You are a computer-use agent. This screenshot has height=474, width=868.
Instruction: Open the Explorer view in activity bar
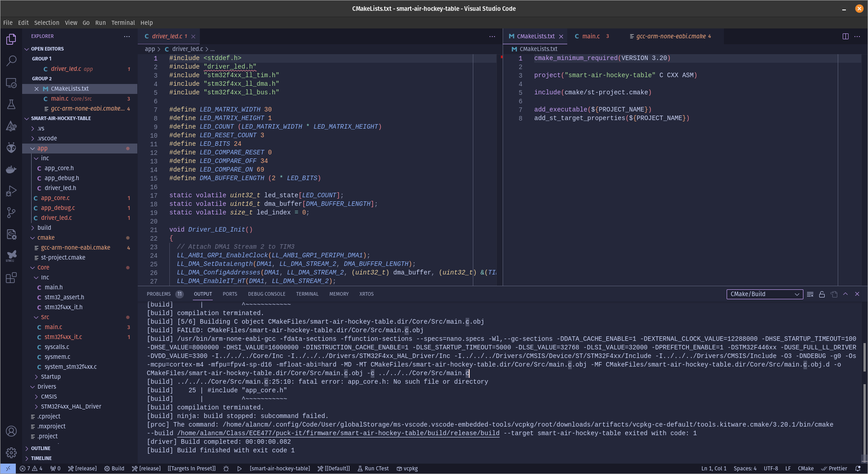click(x=11, y=39)
